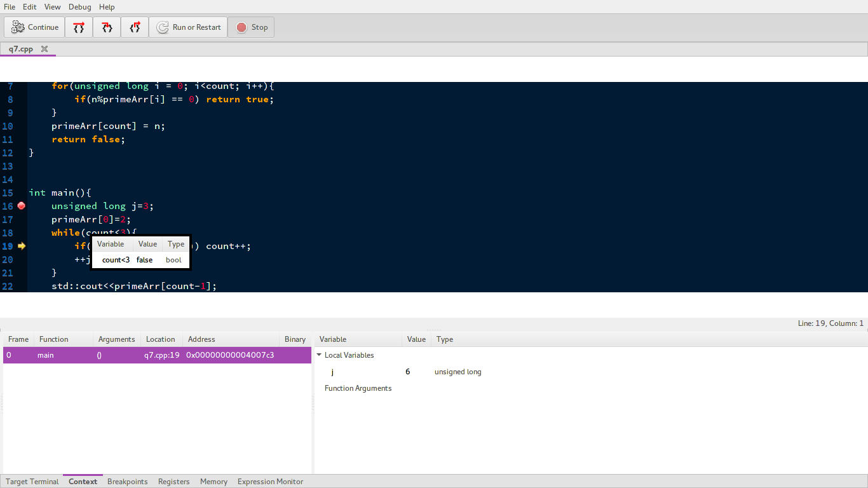Click line number 22 in gutter
Viewport: 868px width, 488px height.
(8, 286)
